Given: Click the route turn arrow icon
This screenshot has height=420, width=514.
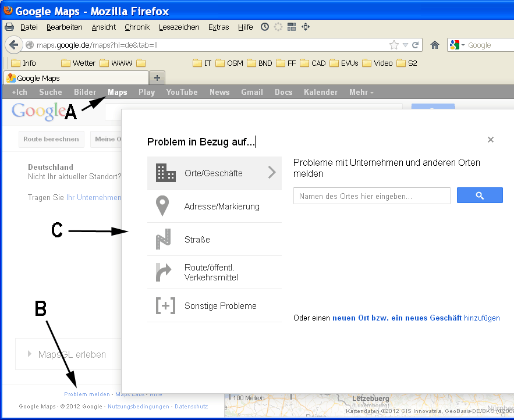Looking at the screenshot, I should pos(163,272).
